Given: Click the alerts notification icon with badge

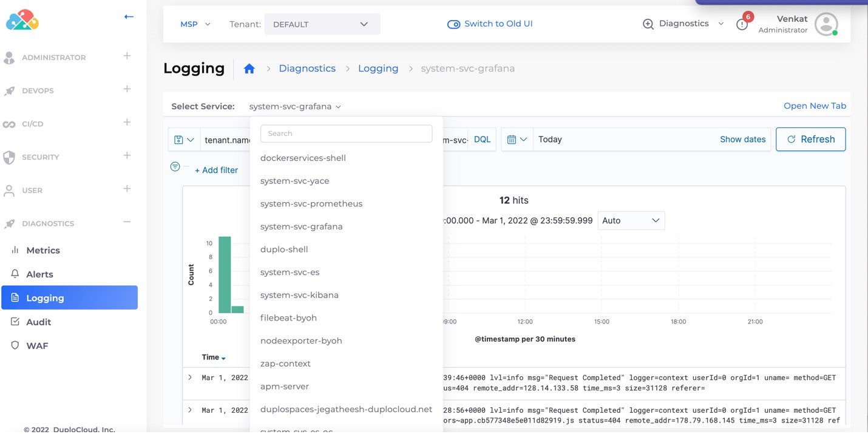Looking at the screenshot, I should (742, 24).
